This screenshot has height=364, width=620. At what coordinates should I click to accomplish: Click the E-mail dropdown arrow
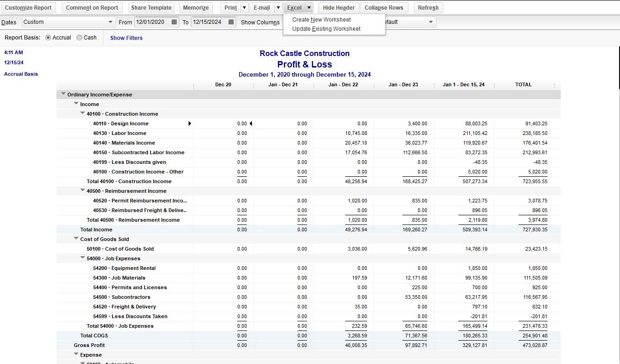click(278, 8)
